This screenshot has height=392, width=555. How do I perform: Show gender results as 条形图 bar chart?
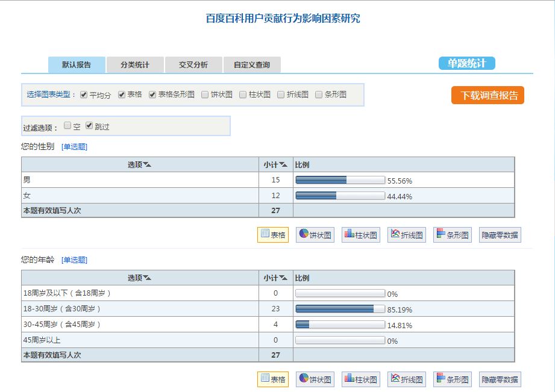click(x=452, y=235)
